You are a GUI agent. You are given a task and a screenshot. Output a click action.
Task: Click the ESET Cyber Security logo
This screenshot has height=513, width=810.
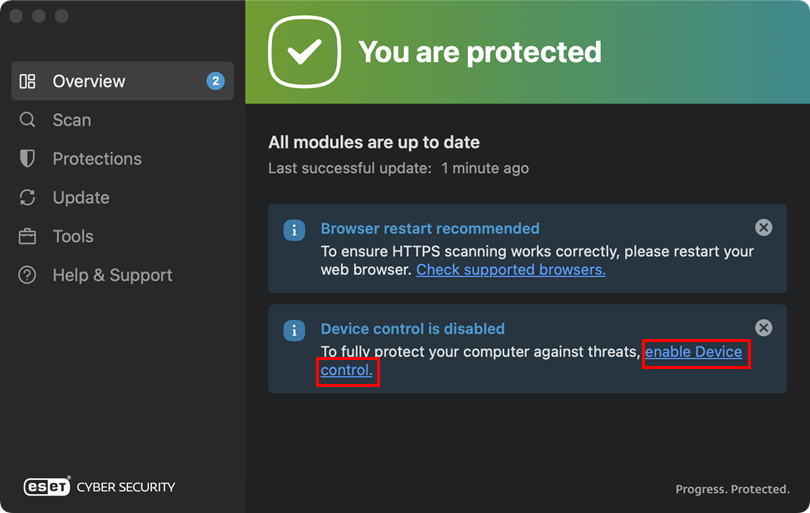(x=99, y=486)
